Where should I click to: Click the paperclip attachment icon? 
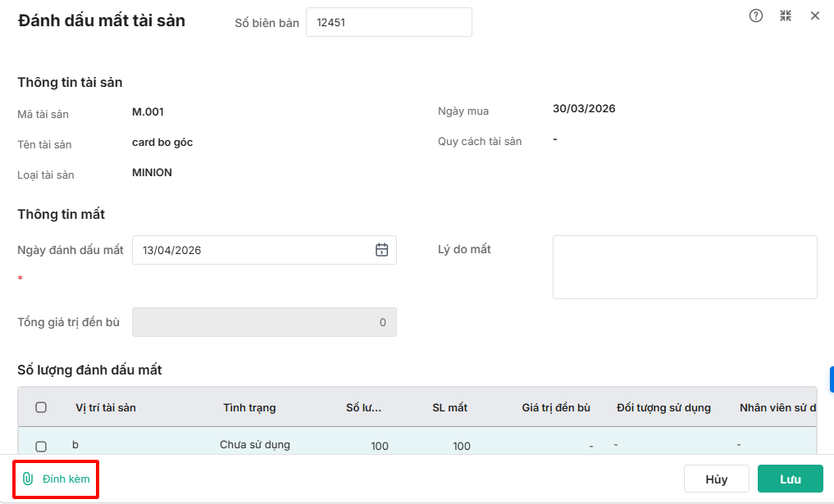point(28,479)
